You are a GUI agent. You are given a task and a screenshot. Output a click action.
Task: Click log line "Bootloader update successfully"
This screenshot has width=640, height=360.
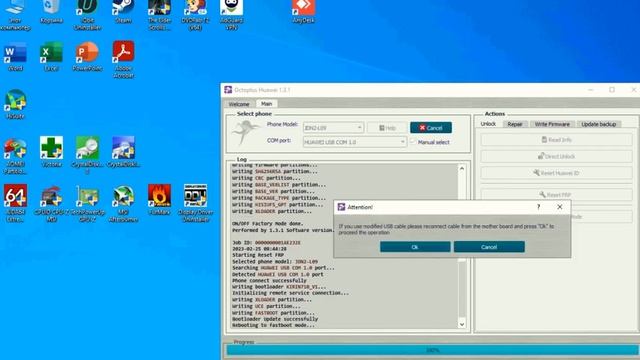pyautogui.click(x=275, y=319)
